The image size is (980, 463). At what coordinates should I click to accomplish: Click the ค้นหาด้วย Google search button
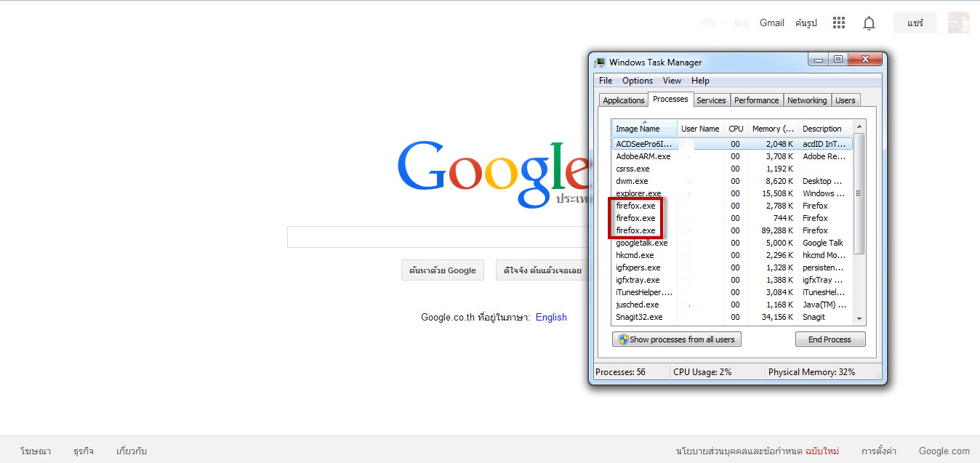tap(443, 270)
